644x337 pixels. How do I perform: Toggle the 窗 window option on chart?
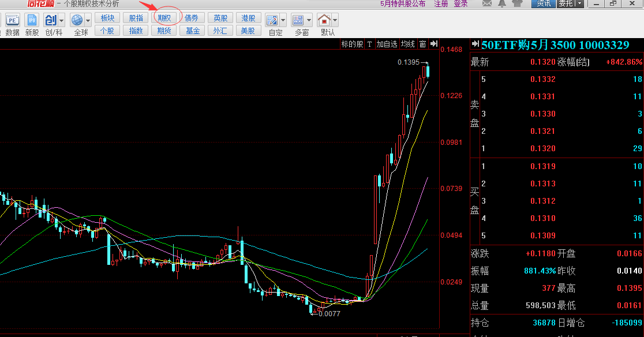coord(423,44)
